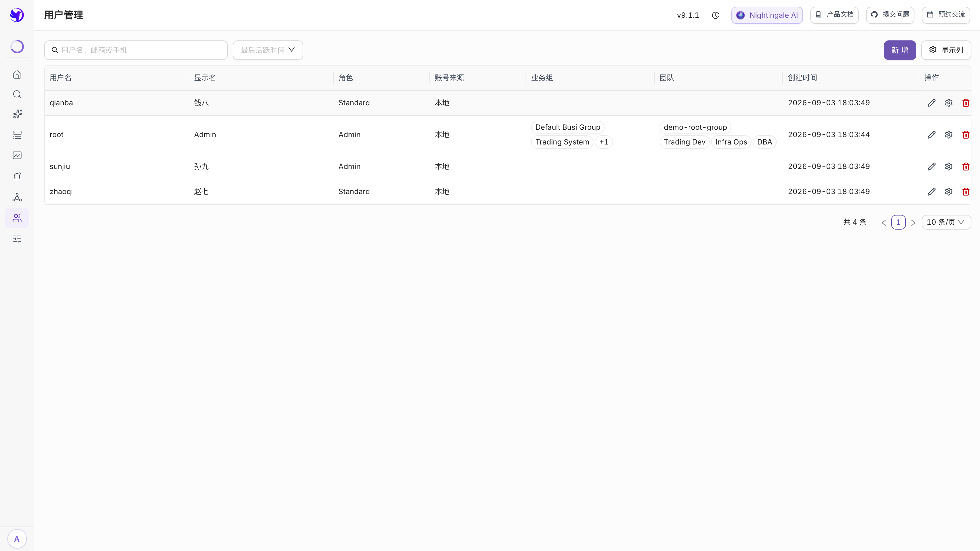Edit user qianba with pencil icon
Viewport: 980px width, 551px height.
coord(931,103)
